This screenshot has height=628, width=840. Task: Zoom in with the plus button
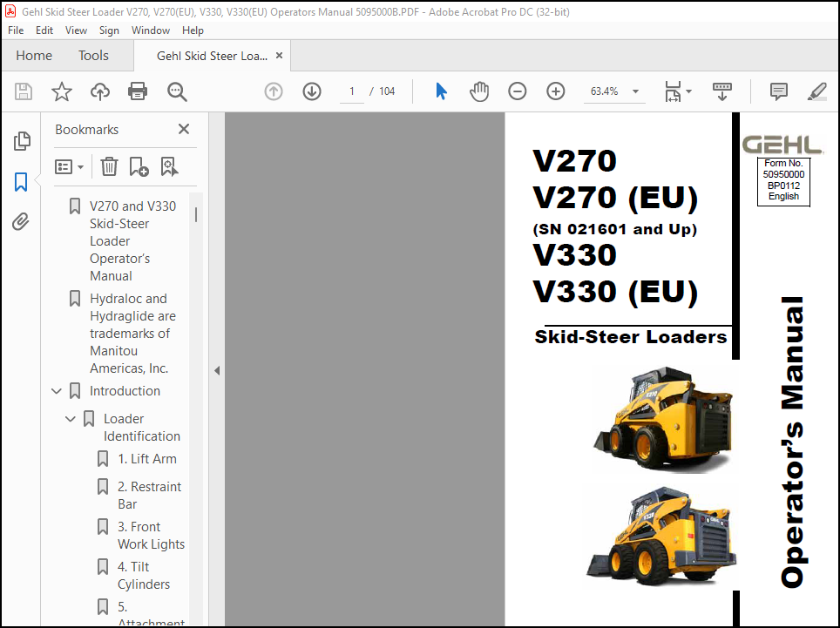pos(556,91)
